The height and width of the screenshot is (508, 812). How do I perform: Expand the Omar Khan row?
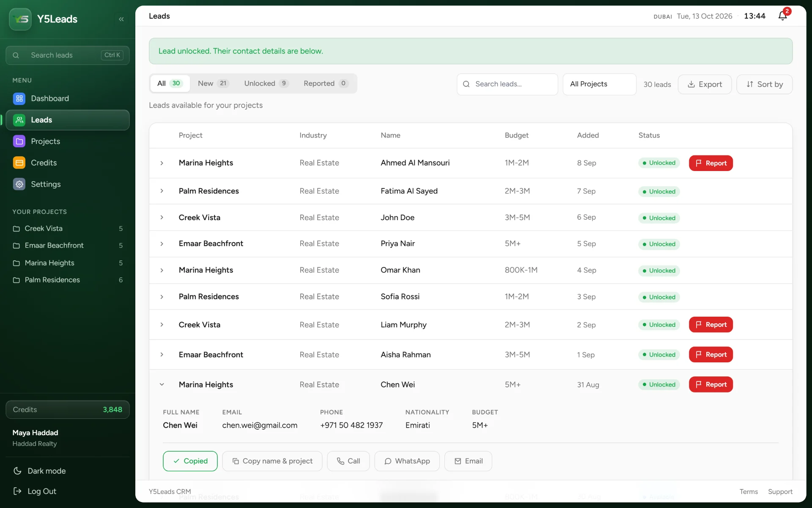tap(162, 270)
